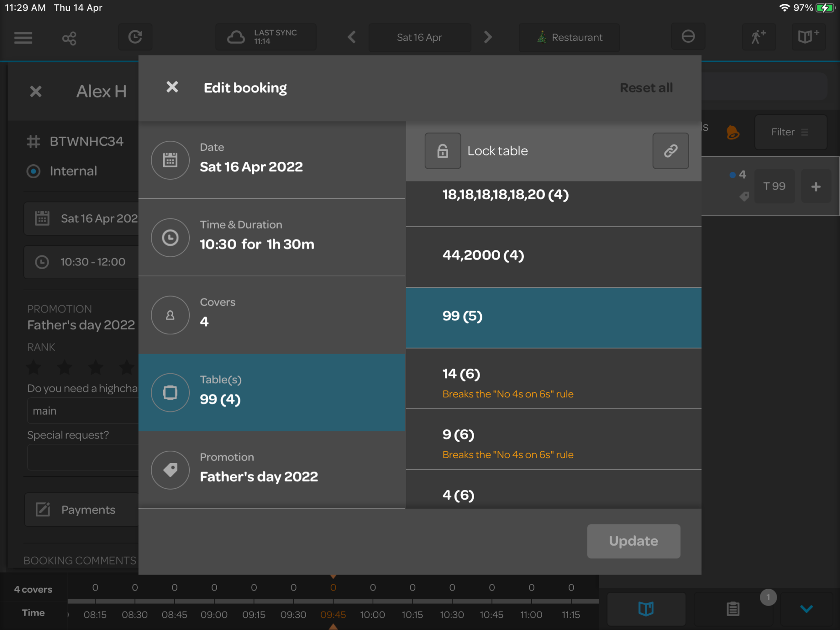Viewport: 840px width, 630px height.
Task: Expand bottom panel chevron down
Action: (806, 609)
